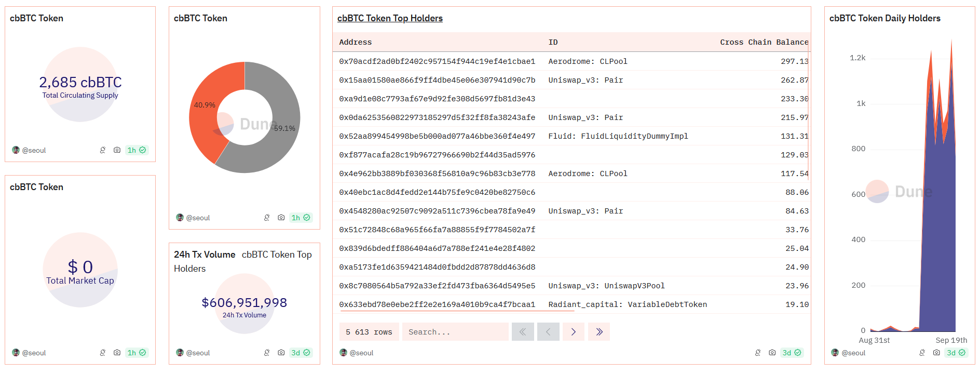Screen dimensions: 980x374
Task: Click the camera icon on 24h Tx Volume card
Action: click(x=281, y=353)
